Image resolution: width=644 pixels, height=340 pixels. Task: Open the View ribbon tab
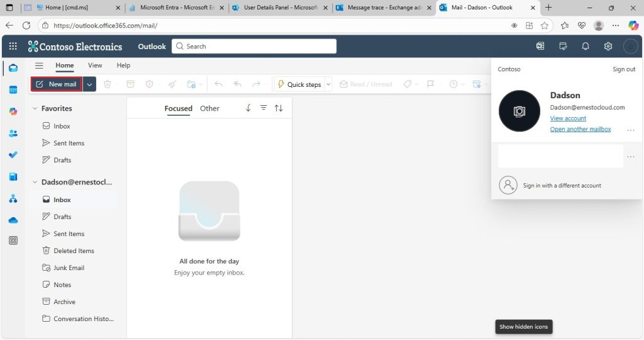[95, 65]
